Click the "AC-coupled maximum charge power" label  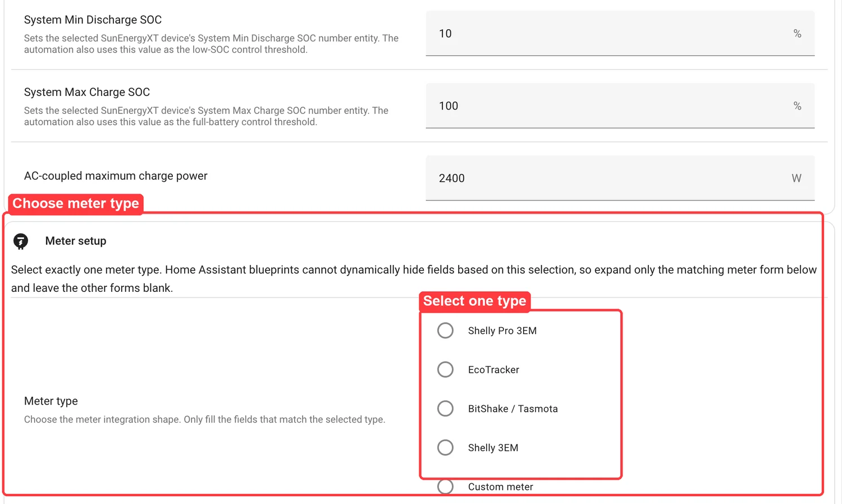click(116, 176)
